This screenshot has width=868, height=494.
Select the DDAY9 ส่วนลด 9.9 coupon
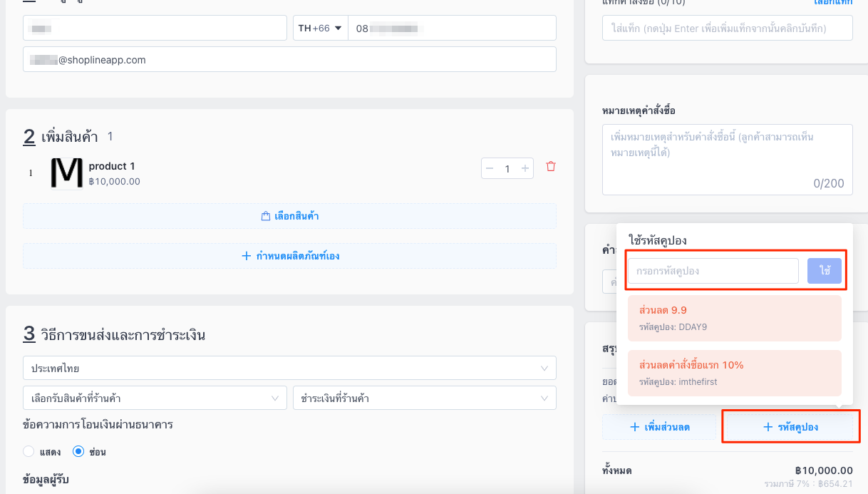click(734, 319)
